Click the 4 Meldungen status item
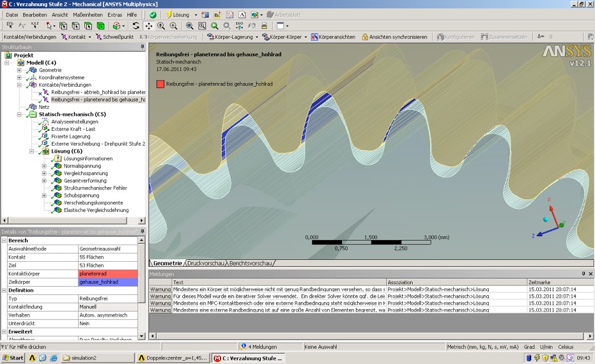The height and width of the screenshot is (364, 595). 259,347
